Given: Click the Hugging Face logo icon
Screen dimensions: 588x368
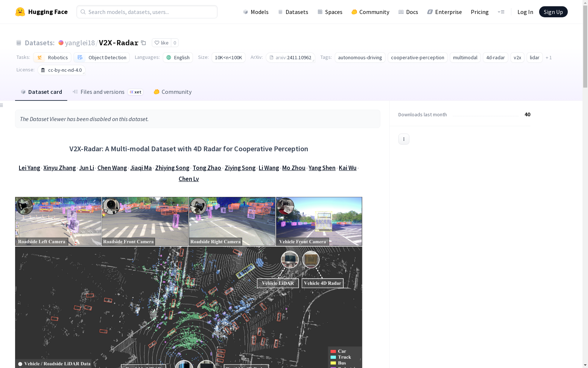Looking at the screenshot, I should 20,12.
